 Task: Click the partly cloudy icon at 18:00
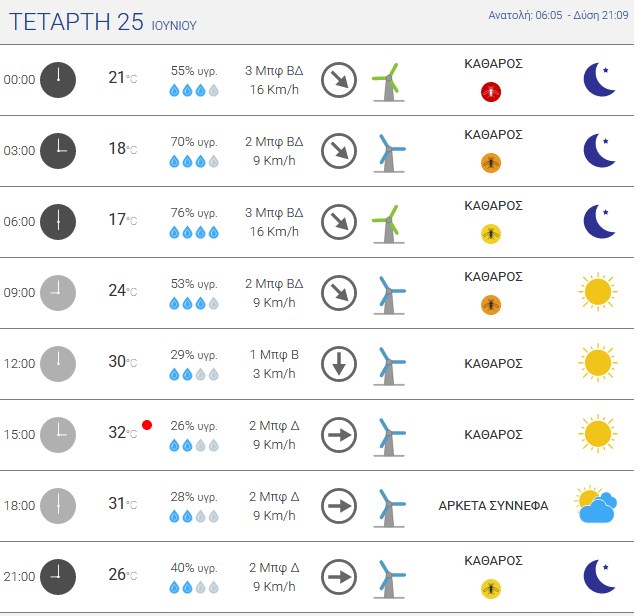coord(596,505)
